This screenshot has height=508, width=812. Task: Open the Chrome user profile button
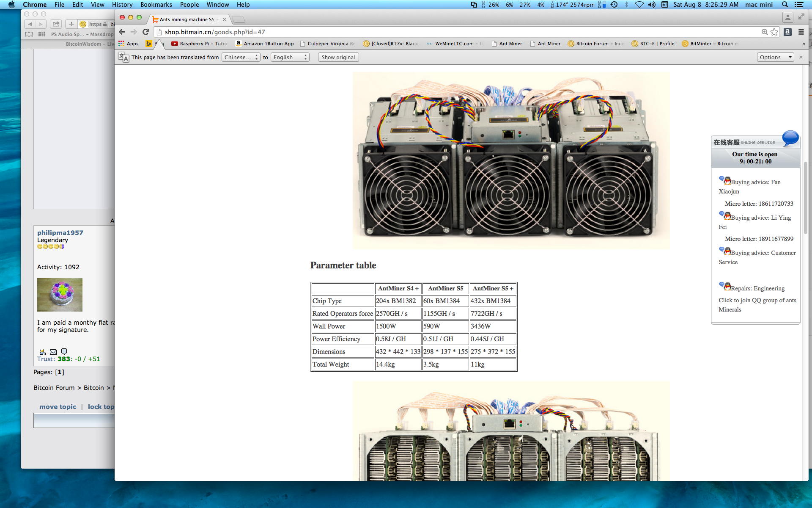[x=787, y=17]
